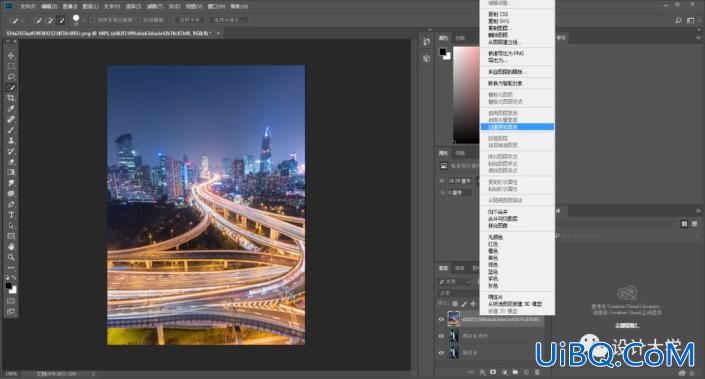Click the toolbox foreground color swatch
The width and height of the screenshot is (705, 379).
pos(9,286)
